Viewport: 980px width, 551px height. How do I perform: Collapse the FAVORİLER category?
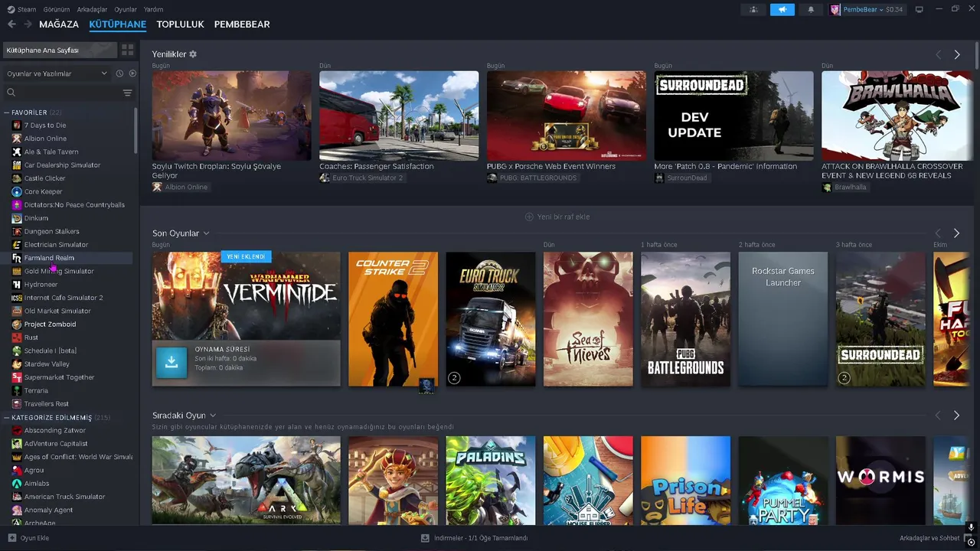[7, 112]
